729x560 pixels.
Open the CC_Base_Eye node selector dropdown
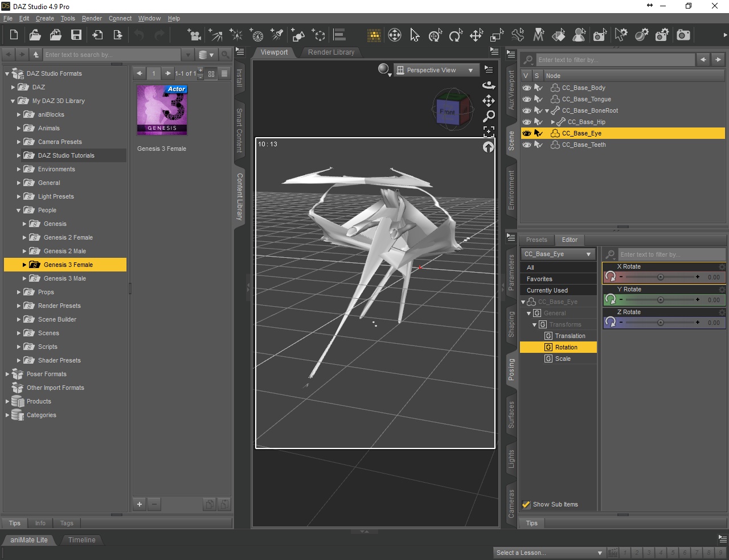pos(558,254)
